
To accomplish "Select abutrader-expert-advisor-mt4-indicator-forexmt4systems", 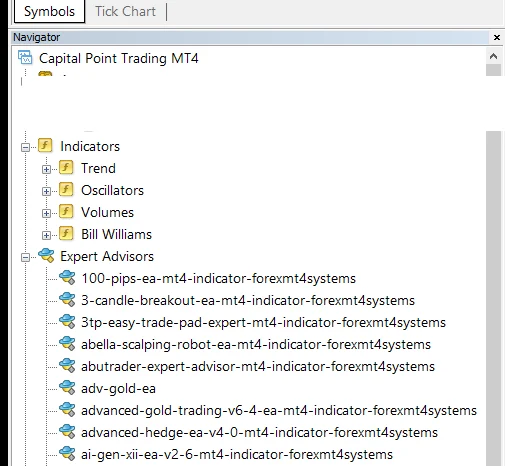I will tap(258, 367).
